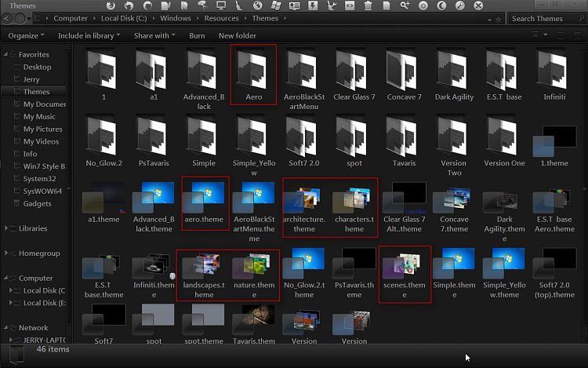Click the navigation pane scrollbar
The image size is (588, 368).
tap(69, 193)
